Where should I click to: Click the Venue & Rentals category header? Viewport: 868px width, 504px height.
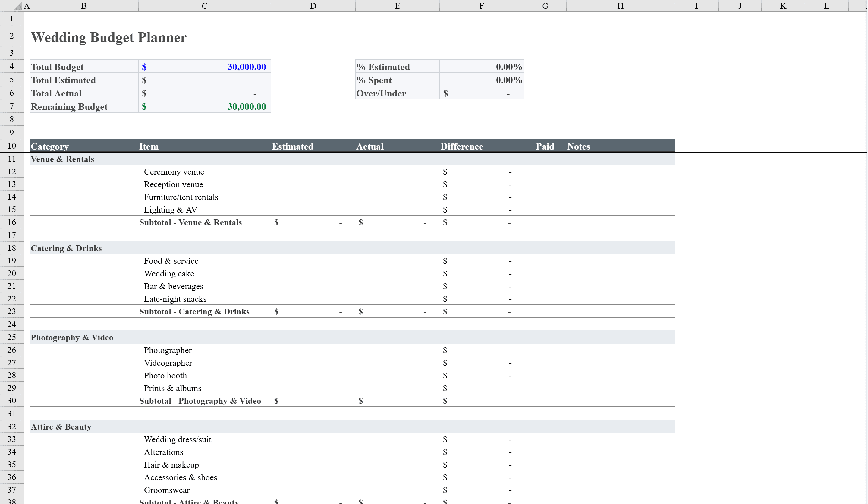click(62, 159)
